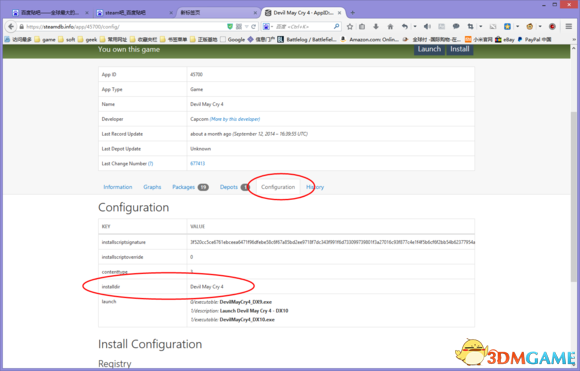Image resolution: width=580 pixels, height=371 pixels.
Task: Click the undo closed tab arrow icon
Action: click(405, 27)
